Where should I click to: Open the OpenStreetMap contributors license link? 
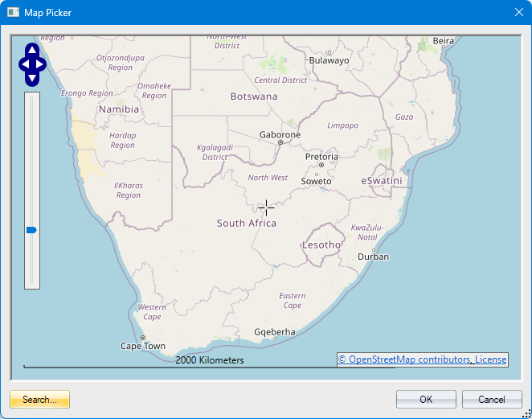[x=422, y=359]
